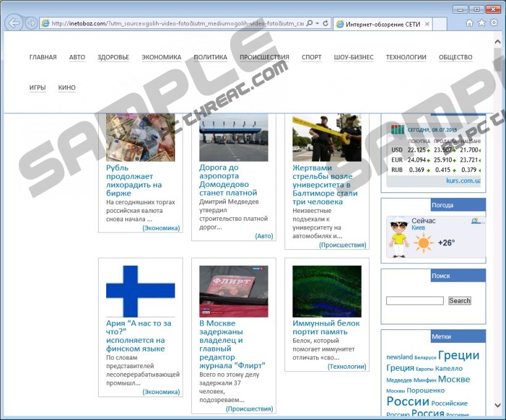Open the Home page icon
Screen dimensions: 506x420
tap(470, 23)
